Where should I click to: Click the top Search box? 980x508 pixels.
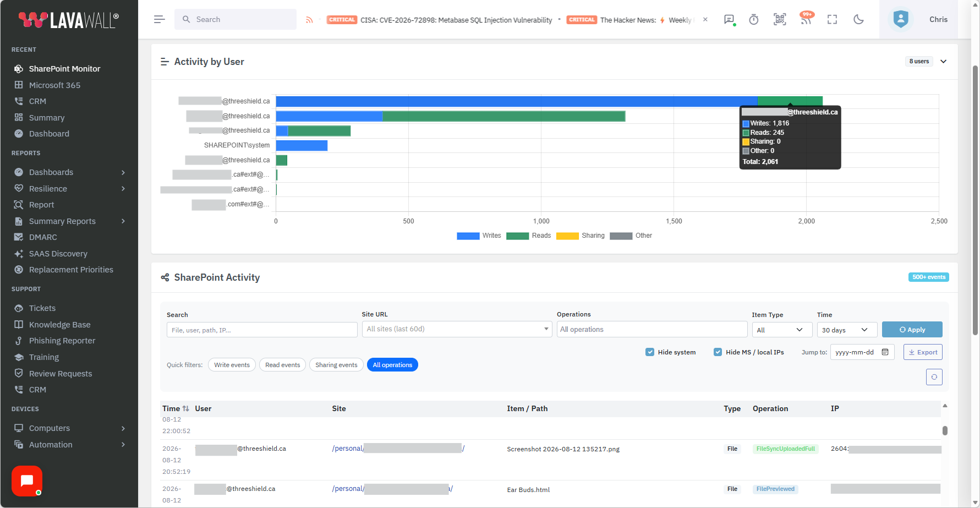coord(236,19)
